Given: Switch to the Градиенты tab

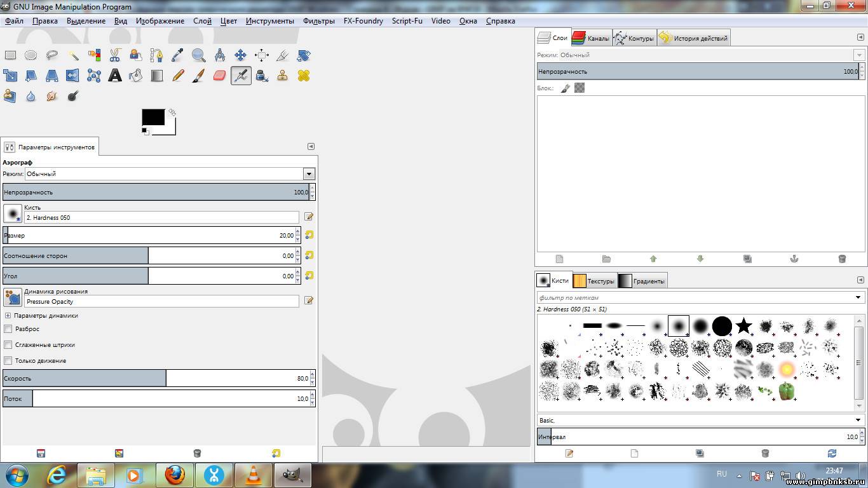Looking at the screenshot, I should [642, 281].
